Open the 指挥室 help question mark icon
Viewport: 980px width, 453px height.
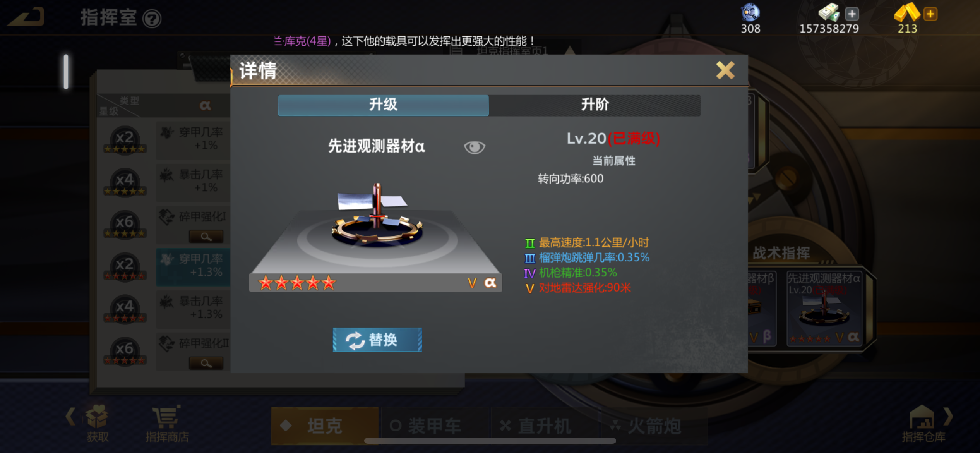(152, 19)
